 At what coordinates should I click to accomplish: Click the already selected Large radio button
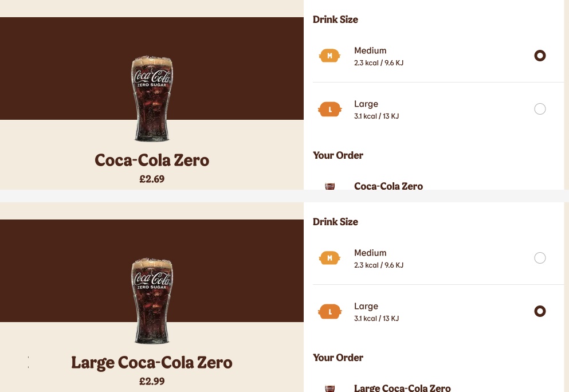(540, 311)
